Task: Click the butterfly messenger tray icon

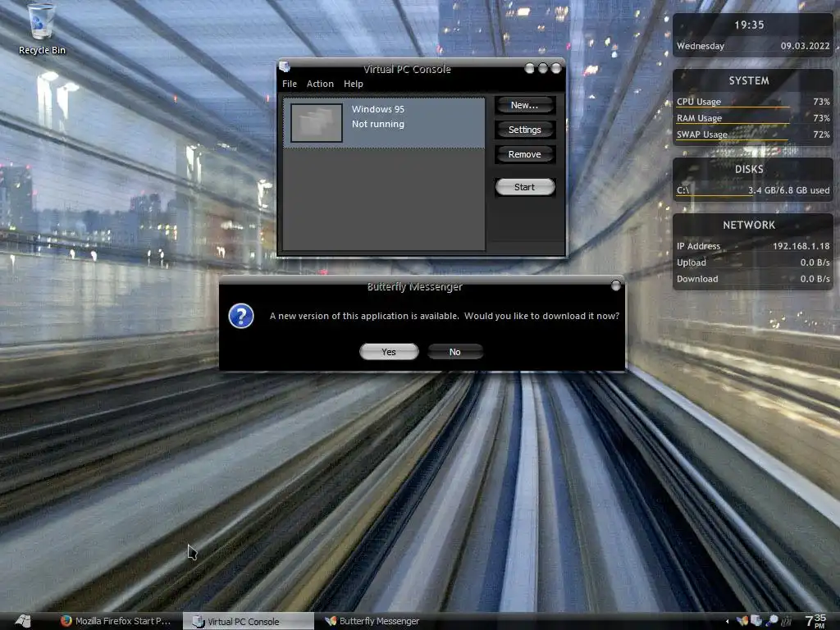Action: (742, 621)
